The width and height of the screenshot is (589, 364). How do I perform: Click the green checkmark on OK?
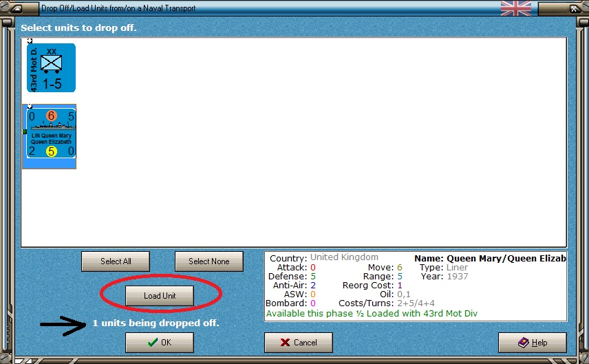153,343
